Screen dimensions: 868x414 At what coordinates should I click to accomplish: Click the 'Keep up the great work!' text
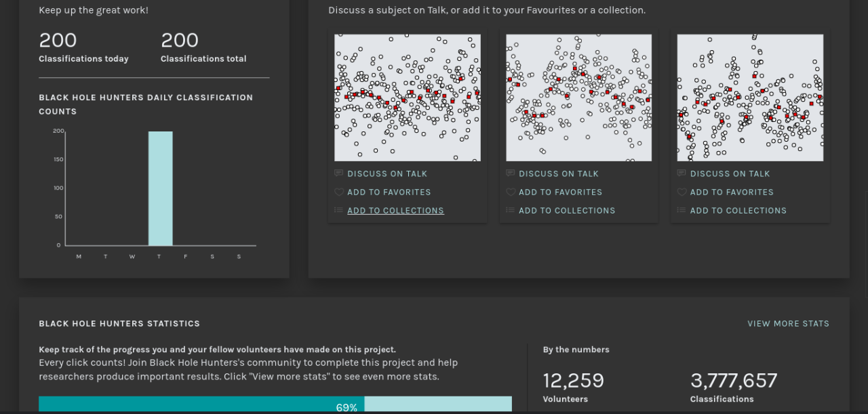(94, 10)
